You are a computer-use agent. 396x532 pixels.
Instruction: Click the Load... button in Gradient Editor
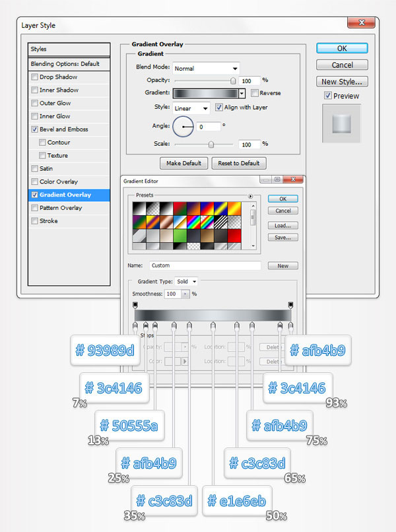(283, 226)
